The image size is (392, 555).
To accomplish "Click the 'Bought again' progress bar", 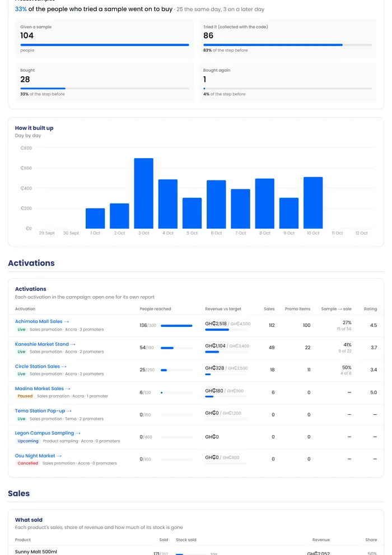I will [x=287, y=89].
